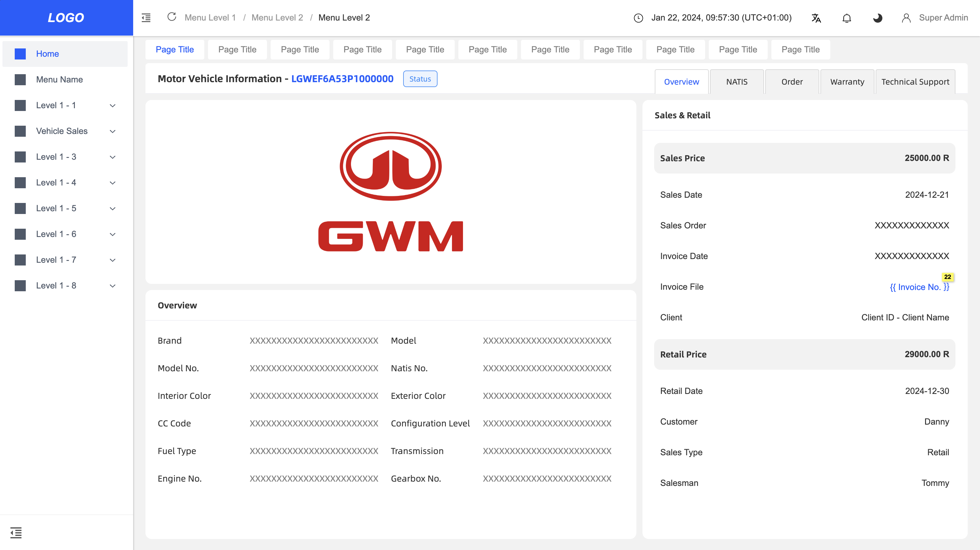Click the clock icon beside date
980x550 pixels.
[x=639, y=18]
